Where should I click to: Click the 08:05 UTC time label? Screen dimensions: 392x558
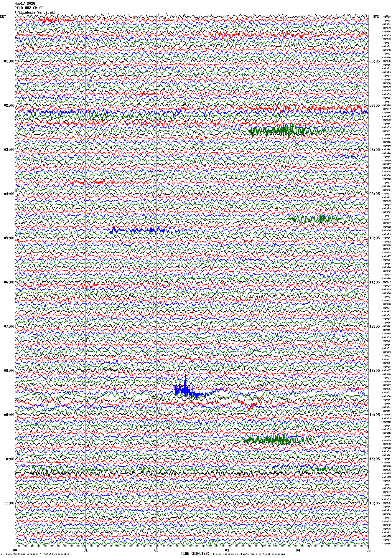tap(375, 150)
